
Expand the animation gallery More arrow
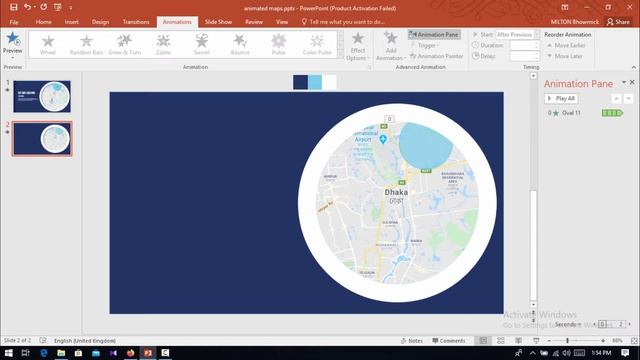[341, 54]
